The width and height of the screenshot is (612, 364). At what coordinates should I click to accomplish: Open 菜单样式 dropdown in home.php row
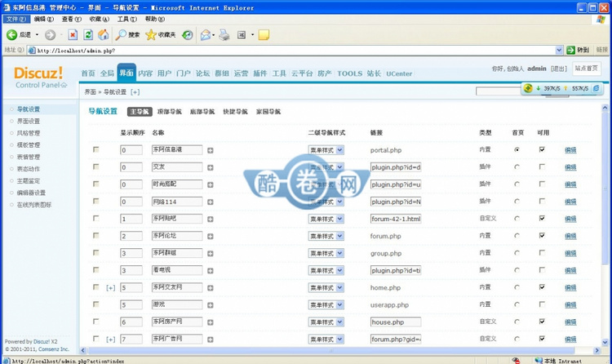[x=326, y=287]
